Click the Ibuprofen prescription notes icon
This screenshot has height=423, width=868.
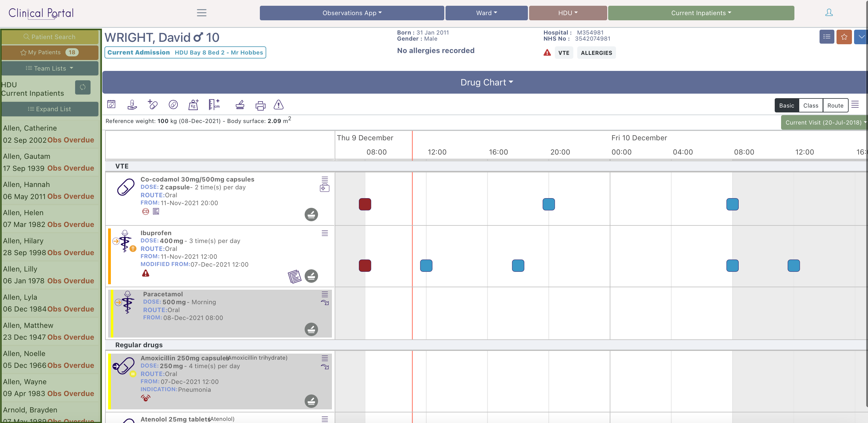294,276
